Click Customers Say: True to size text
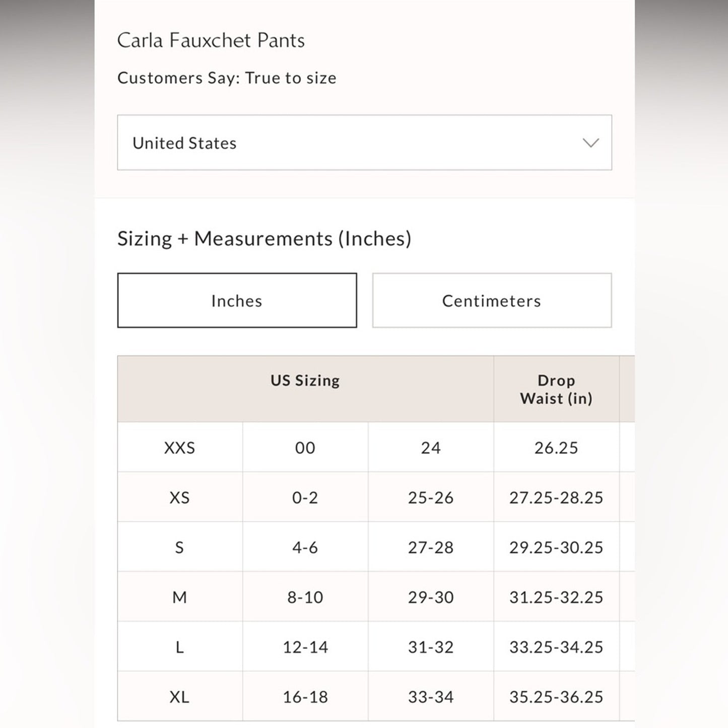This screenshot has height=728, width=728. [x=227, y=78]
